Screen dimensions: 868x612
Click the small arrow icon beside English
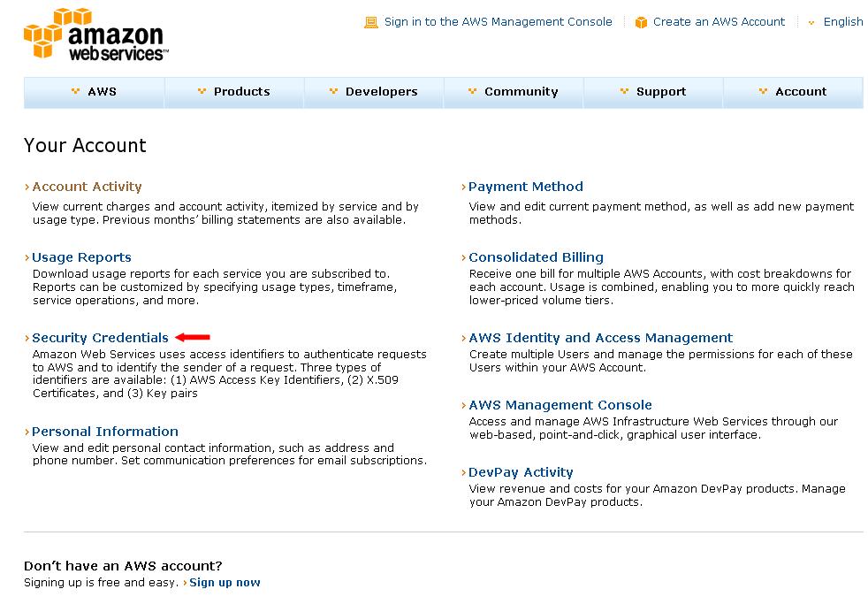click(x=811, y=22)
